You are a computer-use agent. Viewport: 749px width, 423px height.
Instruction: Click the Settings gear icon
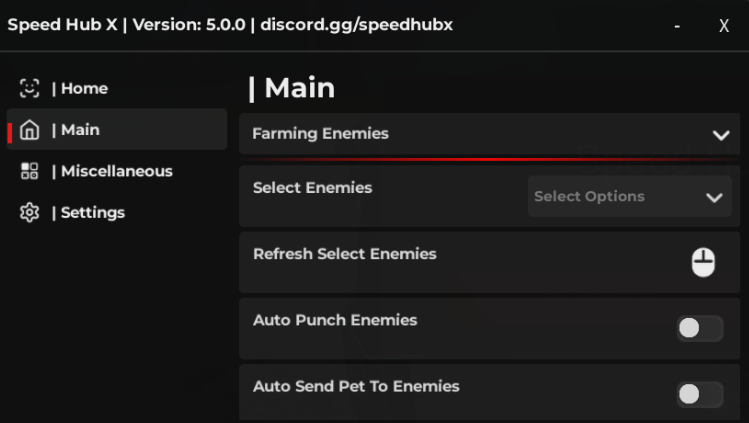point(29,213)
